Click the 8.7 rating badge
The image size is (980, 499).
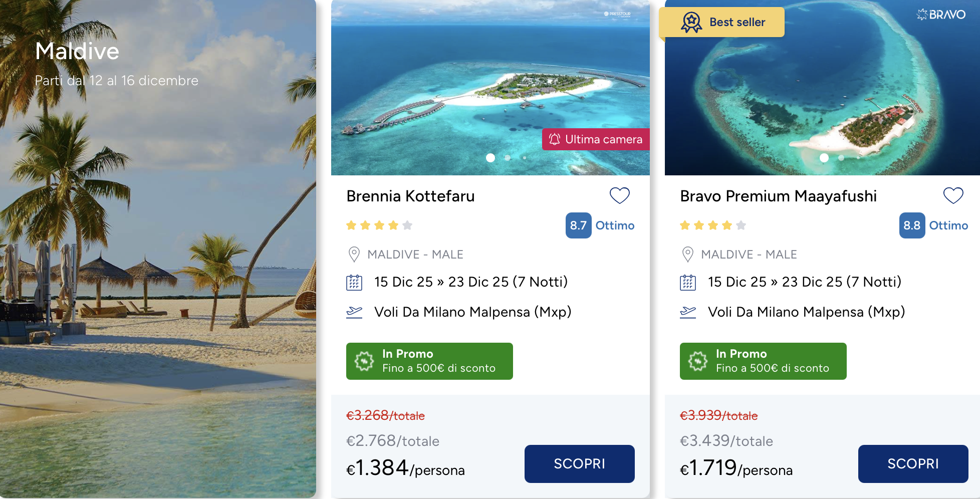point(578,225)
